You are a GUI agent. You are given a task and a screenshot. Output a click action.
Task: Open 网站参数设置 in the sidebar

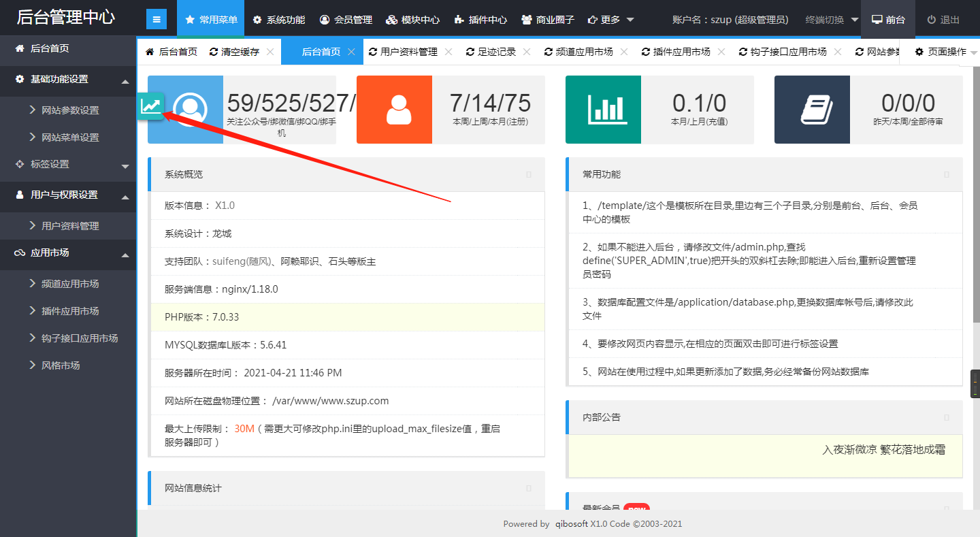tap(70, 110)
